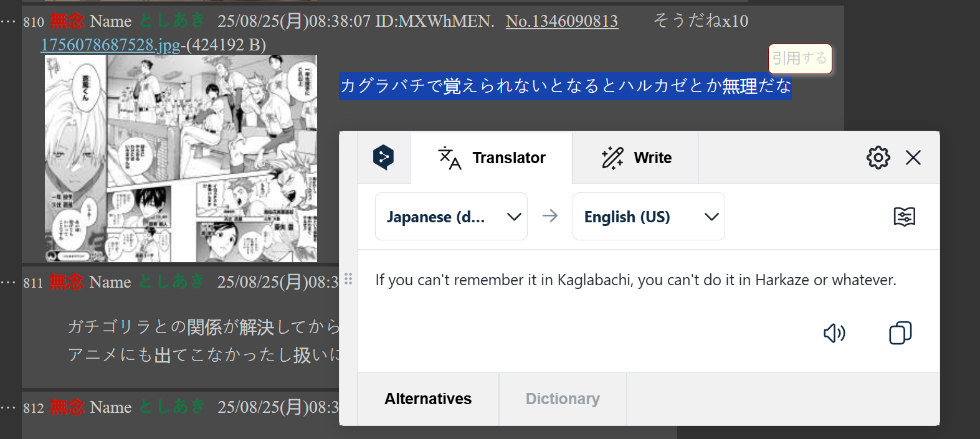
Task: Open DeepL settings gear icon
Action: [x=878, y=158]
